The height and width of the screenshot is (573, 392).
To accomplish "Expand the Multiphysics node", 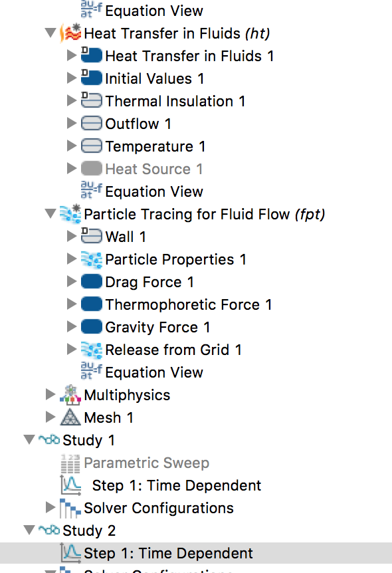I will coord(50,395).
